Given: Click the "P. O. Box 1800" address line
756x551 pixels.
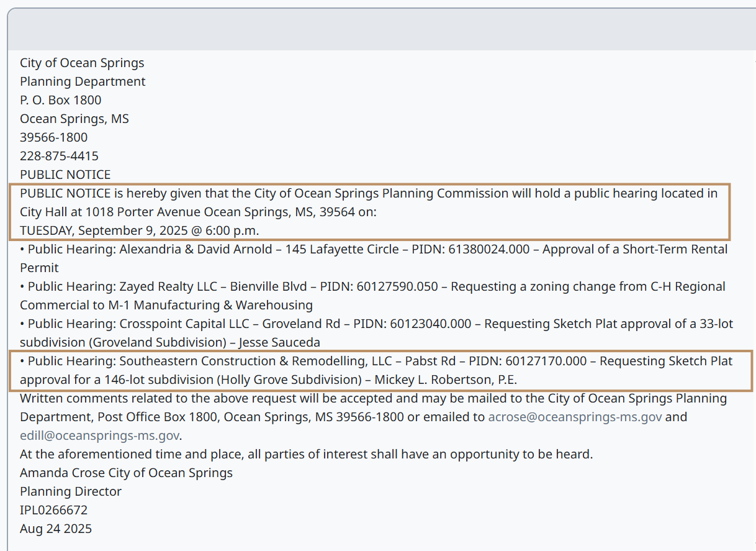Looking at the screenshot, I should pyautogui.click(x=60, y=100).
